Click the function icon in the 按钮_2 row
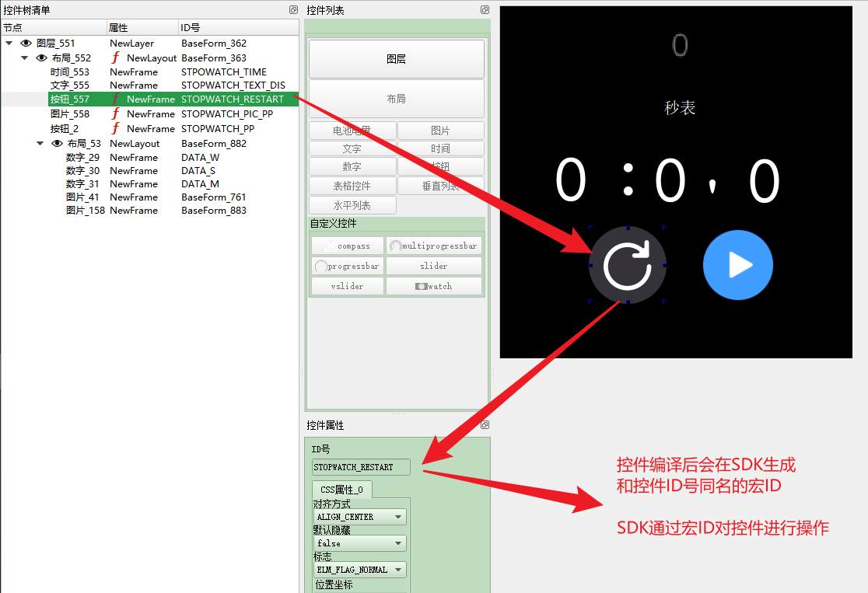Image resolution: width=868 pixels, height=593 pixels. tap(115, 128)
